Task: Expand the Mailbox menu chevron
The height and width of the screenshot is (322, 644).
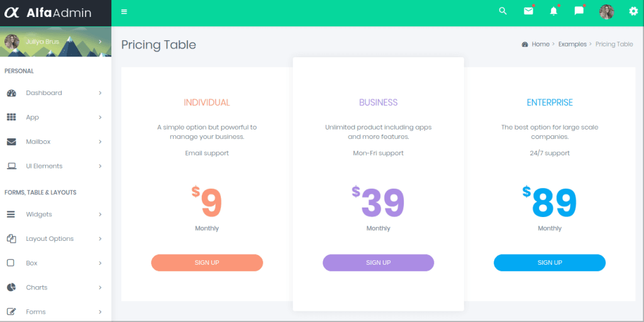Action: tap(100, 142)
